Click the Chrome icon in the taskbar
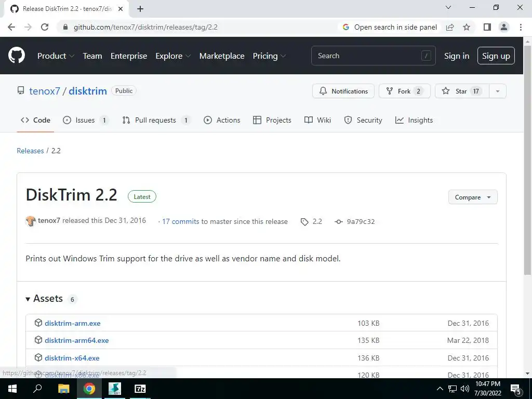This screenshot has width=532, height=399. [x=89, y=389]
